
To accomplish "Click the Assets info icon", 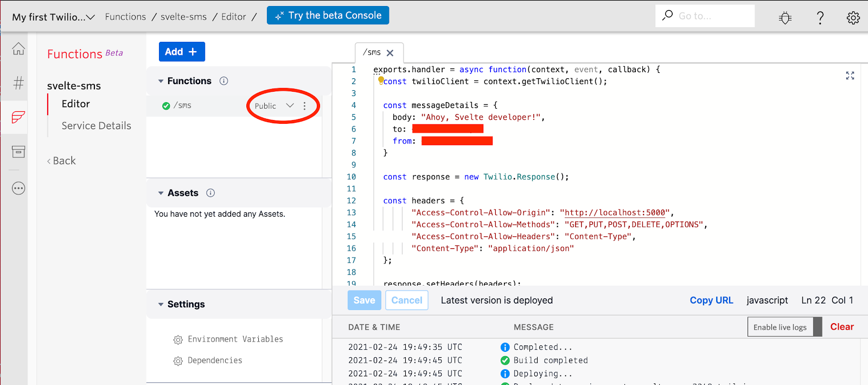I will 210,193.
